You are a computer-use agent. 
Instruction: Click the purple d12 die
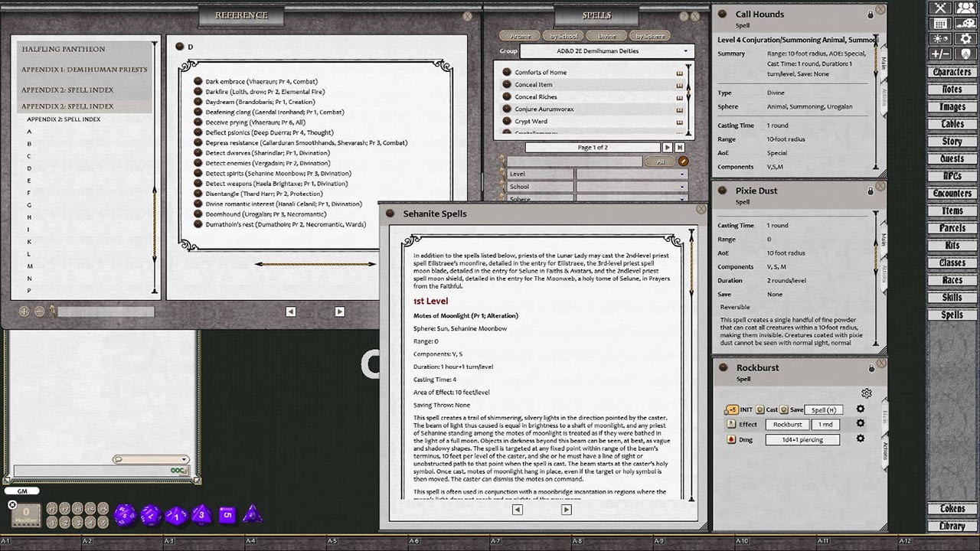[151, 514]
